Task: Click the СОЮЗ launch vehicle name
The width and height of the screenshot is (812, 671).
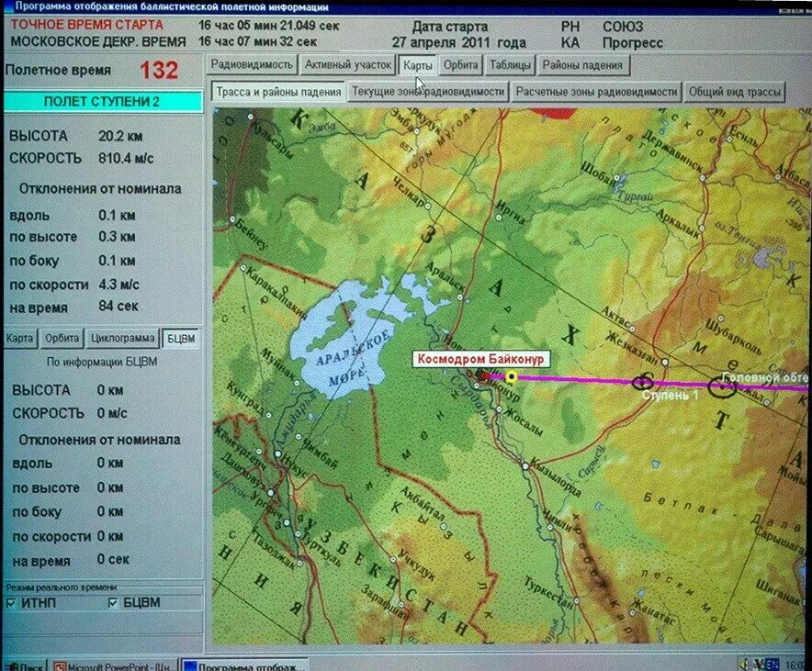Action: tap(623, 27)
